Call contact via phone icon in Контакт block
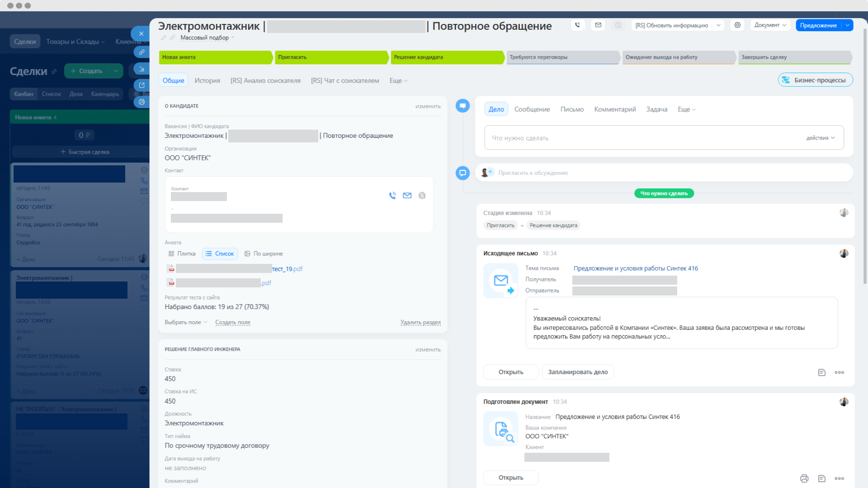 (392, 196)
